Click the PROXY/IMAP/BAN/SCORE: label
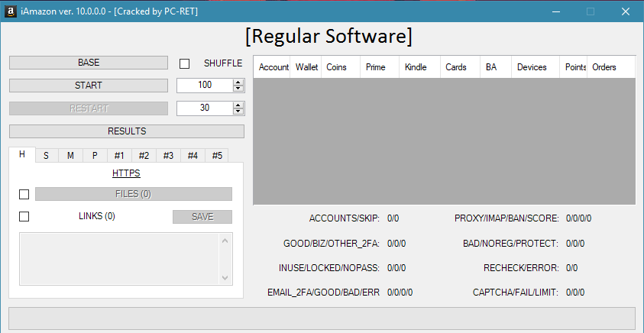The width and height of the screenshot is (644, 333). click(506, 218)
